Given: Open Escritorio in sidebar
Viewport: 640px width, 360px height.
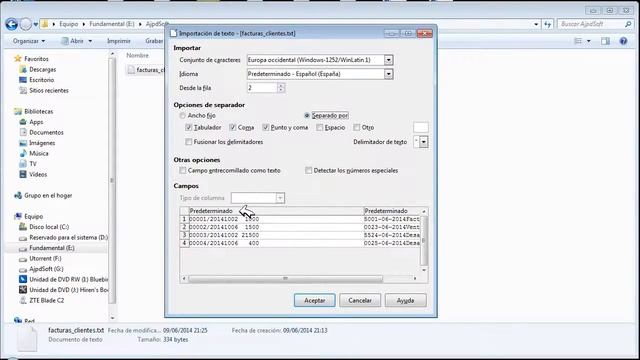Looking at the screenshot, I should click(41, 80).
